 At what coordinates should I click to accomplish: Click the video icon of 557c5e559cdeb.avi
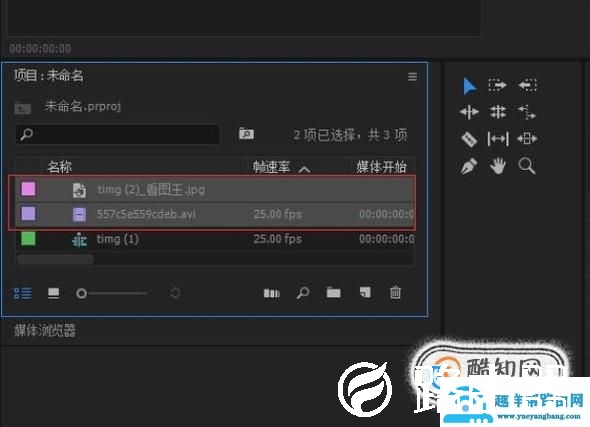pos(79,214)
